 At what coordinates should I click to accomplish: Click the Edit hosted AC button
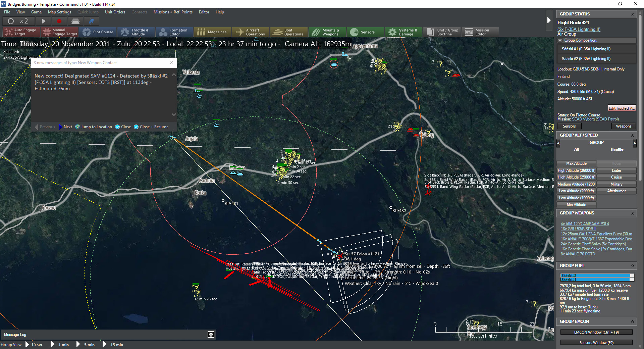[x=621, y=108]
